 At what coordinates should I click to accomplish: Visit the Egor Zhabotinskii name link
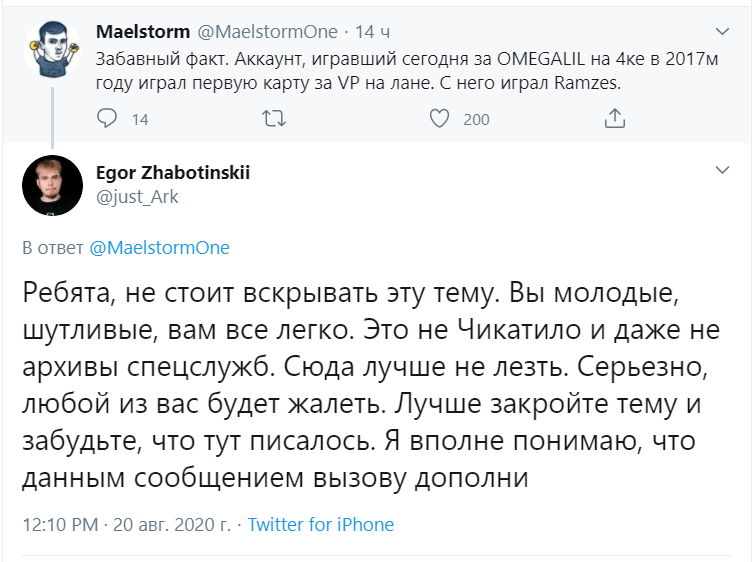(173, 173)
